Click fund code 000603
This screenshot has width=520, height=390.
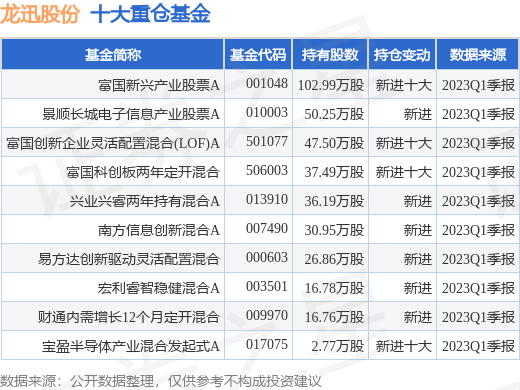point(267,258)
